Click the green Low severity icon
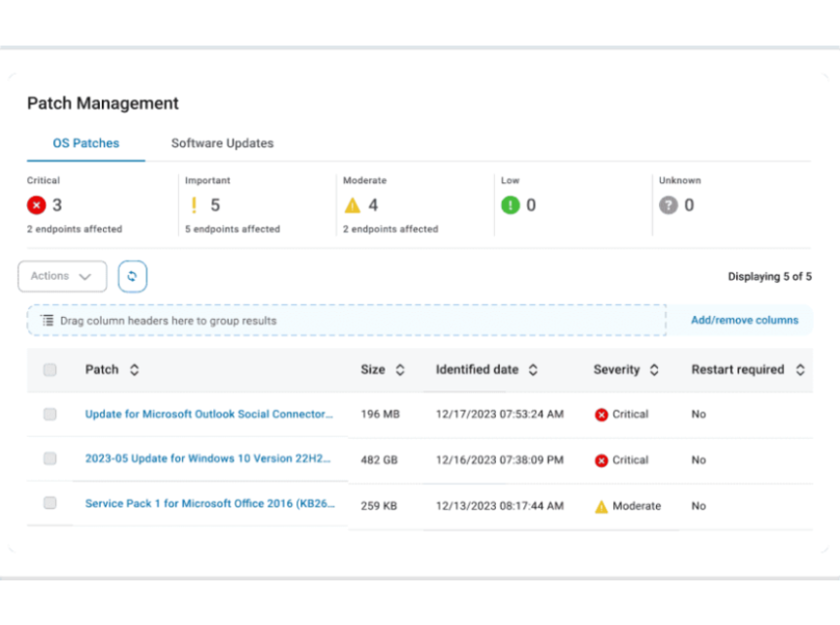The image size is (840, 625). 511,205
